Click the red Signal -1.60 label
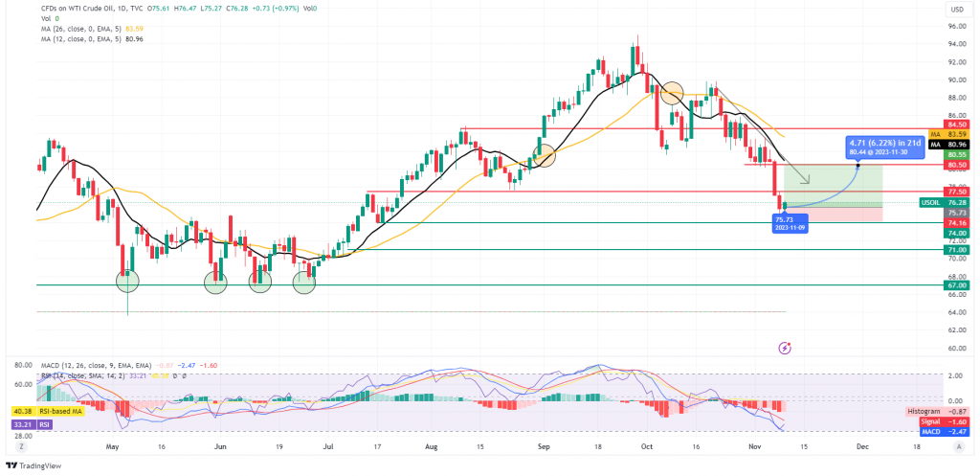This screenshot has height=476, width=980. (x=947, y=422)
